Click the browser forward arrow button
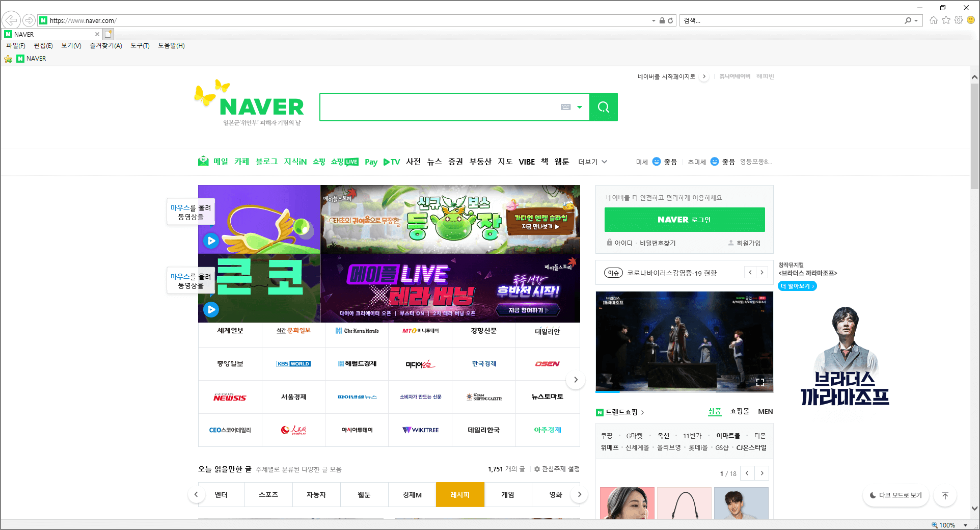Screen dimensions: 980x530 pyautogui.click(x=29, y=20)
